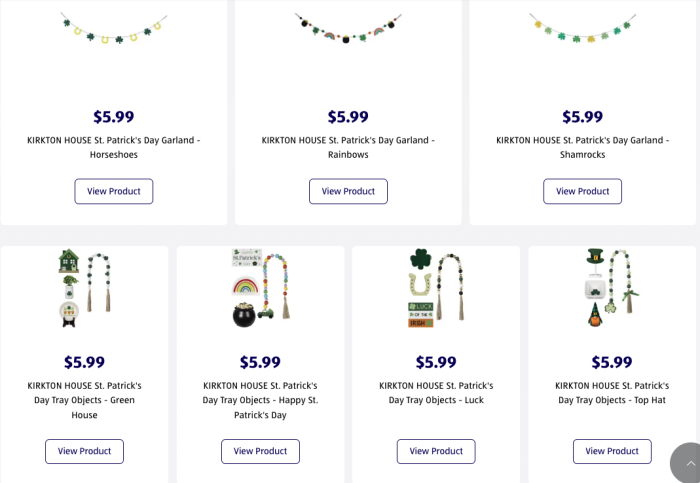Image resolution: width=700 pixels, height=483 pixels.
Task: View Product for Luck tray objects
Action: point(436,451)
